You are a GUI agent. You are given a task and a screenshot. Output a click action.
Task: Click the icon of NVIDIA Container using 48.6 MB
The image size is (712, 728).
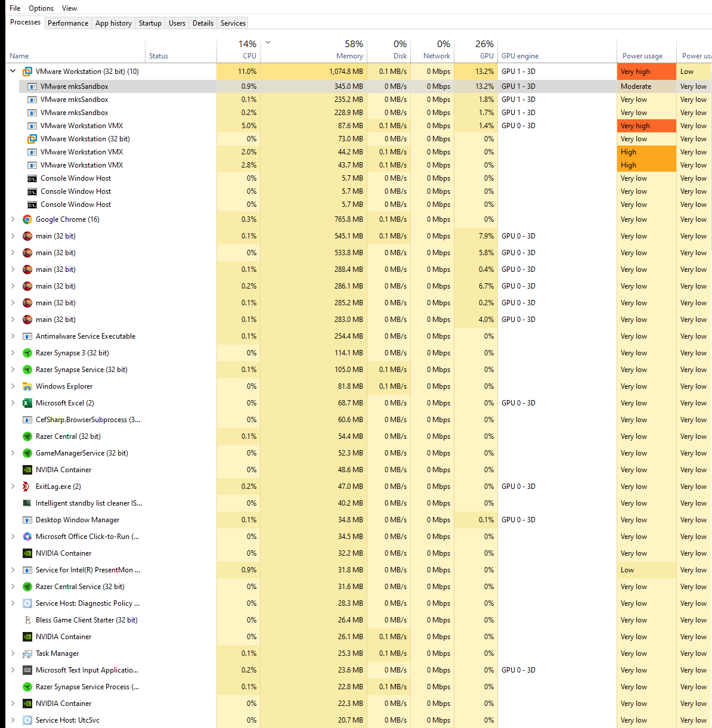27,470
